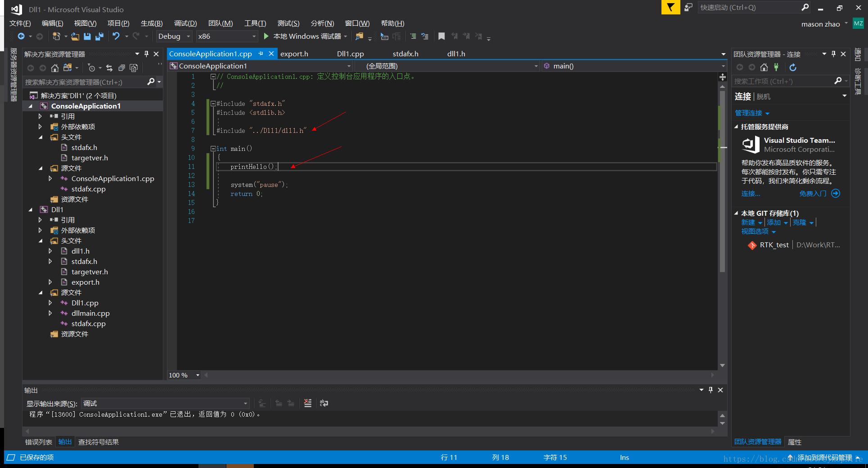Click Sync with Active Document icon
This screenshot has height=468, width=868.
click(x=109, y=68)
